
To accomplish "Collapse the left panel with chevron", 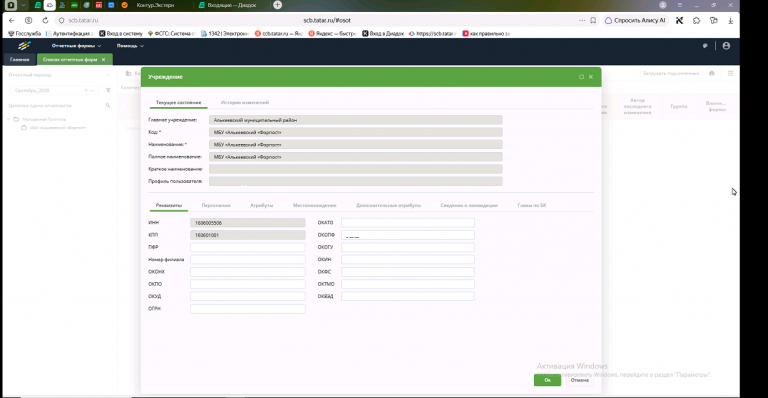I will (x=108, y=75).
